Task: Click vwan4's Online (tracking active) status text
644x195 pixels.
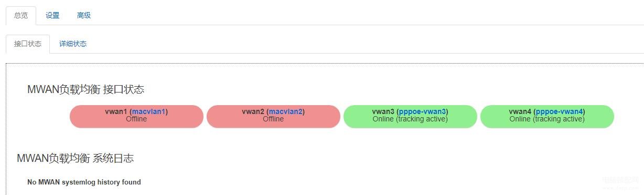Action: click(x=547, y=119)
